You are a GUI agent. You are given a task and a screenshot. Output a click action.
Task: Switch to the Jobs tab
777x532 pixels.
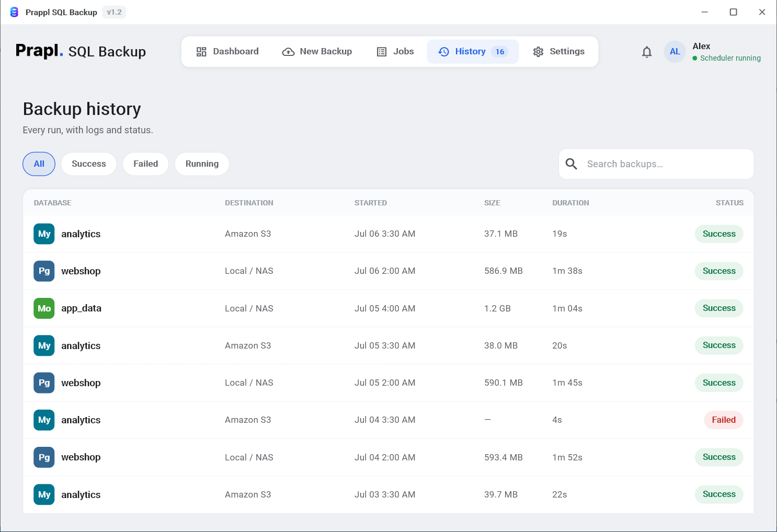pos(395,51)
